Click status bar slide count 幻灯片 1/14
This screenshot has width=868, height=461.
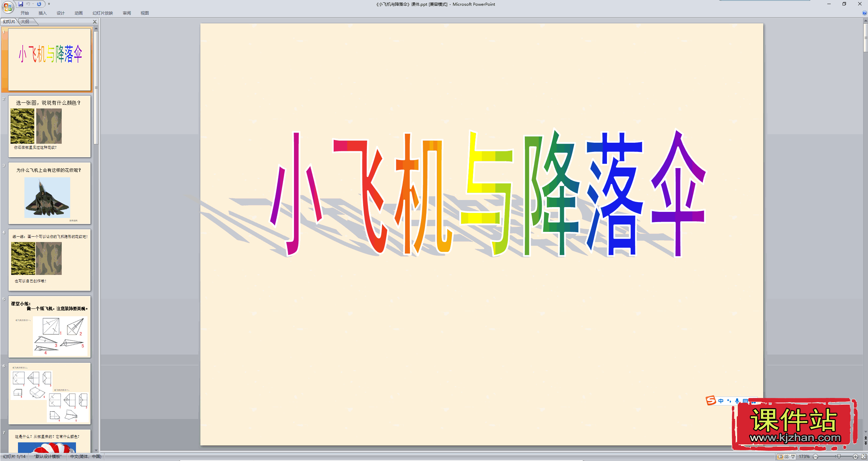[14, 457]
